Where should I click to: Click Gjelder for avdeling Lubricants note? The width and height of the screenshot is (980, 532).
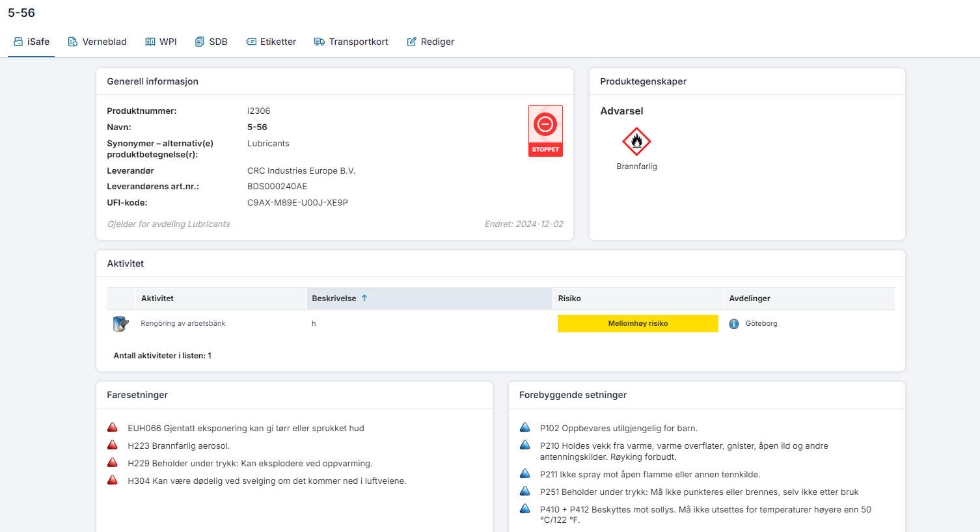click(169, 224)
